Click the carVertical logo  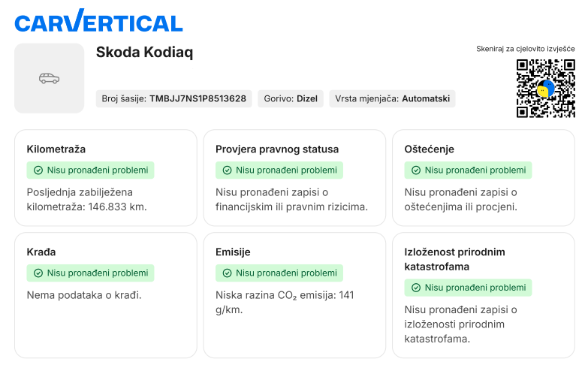tap(98, 22)
